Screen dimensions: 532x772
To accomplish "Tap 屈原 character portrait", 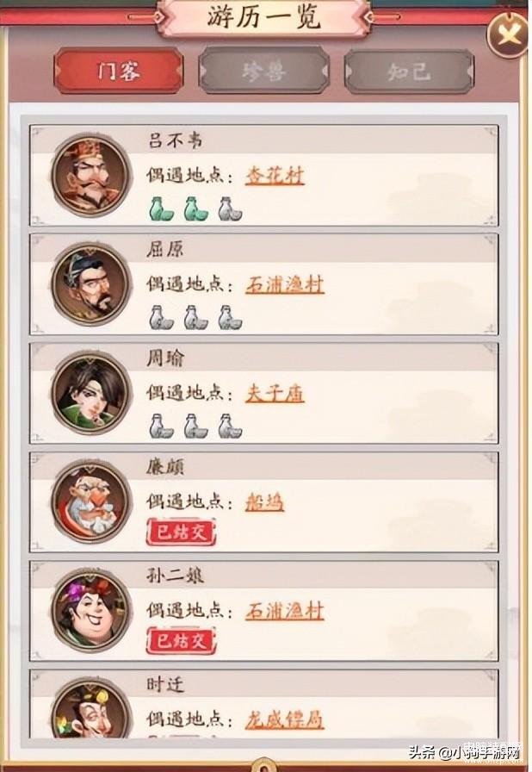I will point(91,284).
